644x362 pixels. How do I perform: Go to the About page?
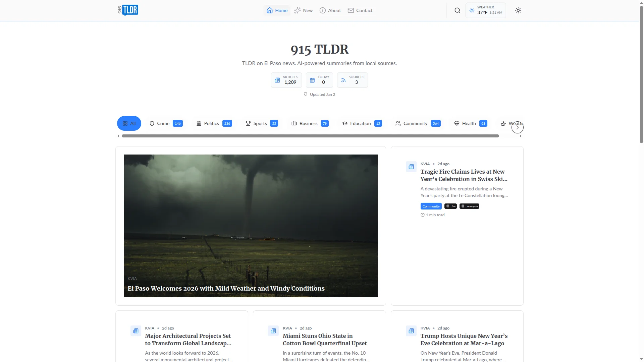330,10
